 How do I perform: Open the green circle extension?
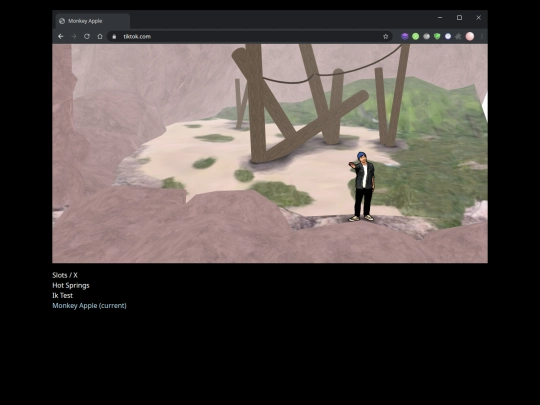click(416, 37)
